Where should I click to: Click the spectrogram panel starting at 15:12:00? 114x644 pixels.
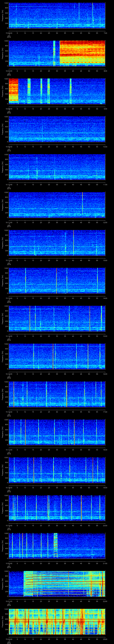57,243
